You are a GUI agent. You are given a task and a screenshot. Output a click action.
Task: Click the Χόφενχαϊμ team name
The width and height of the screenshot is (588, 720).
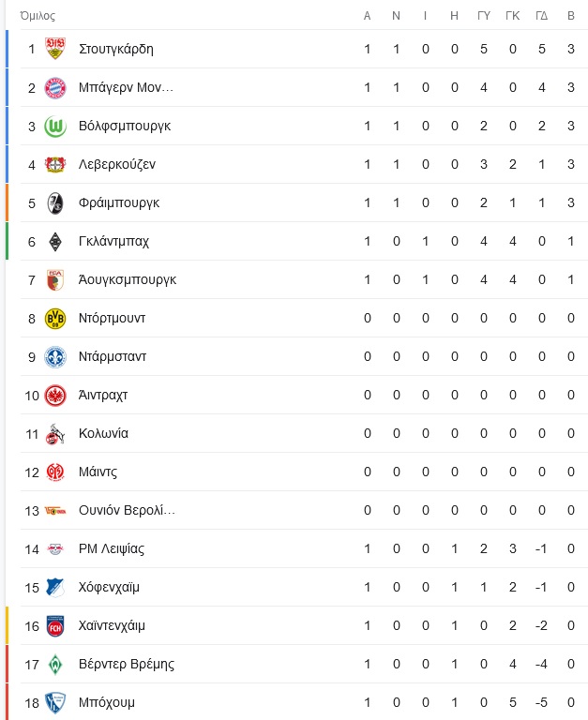[x=109, y=587]
